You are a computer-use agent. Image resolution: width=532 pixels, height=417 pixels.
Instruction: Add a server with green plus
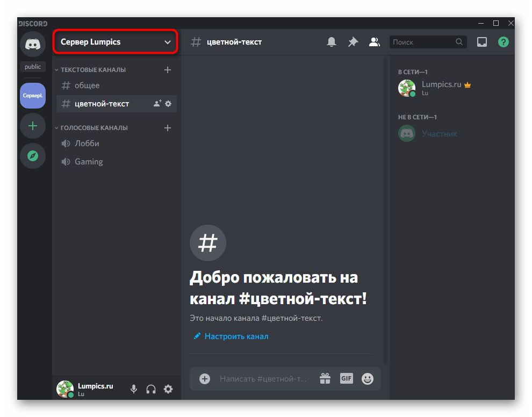(x=33, y=126)
